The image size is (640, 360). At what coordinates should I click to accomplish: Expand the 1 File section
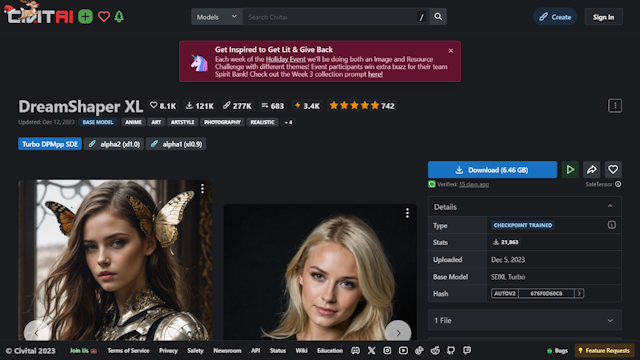[x=524, y=320]
